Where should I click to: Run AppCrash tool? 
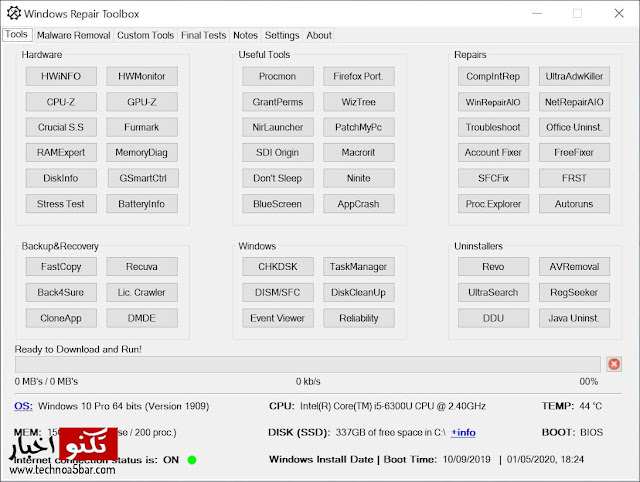(x=359, y=204)
